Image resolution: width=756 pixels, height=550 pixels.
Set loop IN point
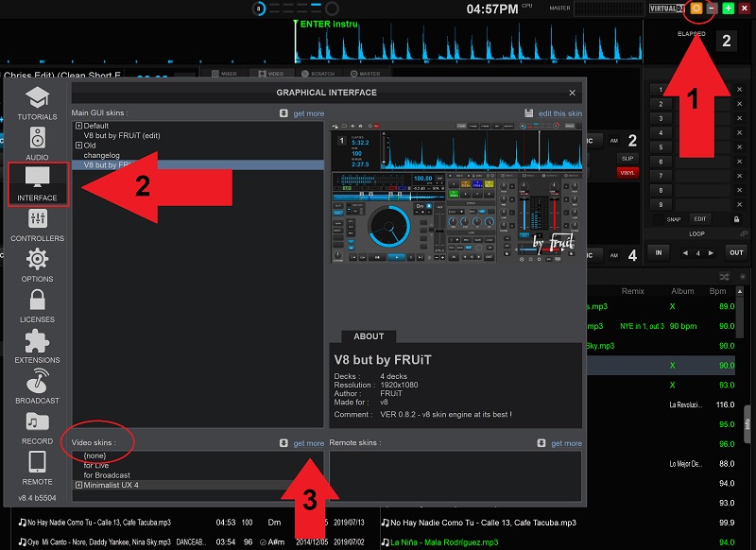[x=659, y=253]
